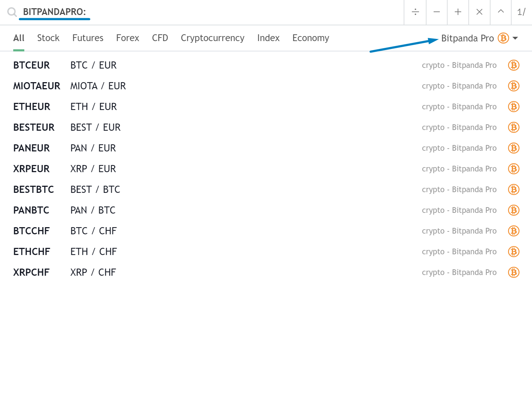The width and height of the screenshot is (532, 405).
Task: Open the Forex tab
Action: click(128, 38)
